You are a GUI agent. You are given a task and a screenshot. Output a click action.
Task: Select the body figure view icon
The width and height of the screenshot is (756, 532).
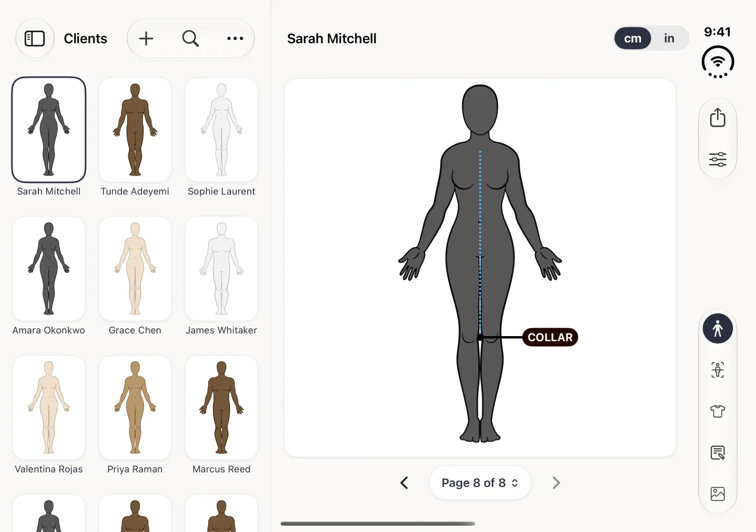[x=718, y=329]
